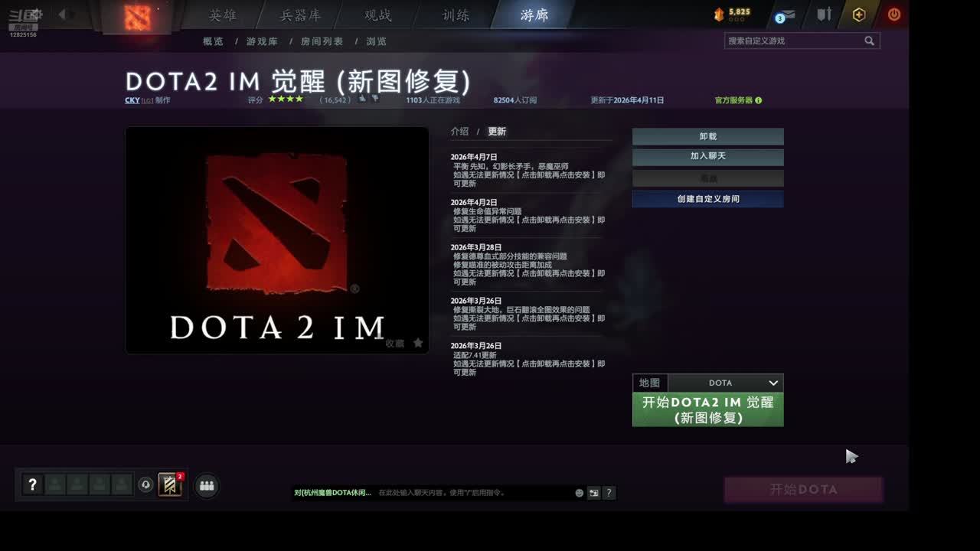Viewport: 980px width, 551px height.
Task: Click the magnifier search icon
Action: pyautogui.click(x=869, y=41)
